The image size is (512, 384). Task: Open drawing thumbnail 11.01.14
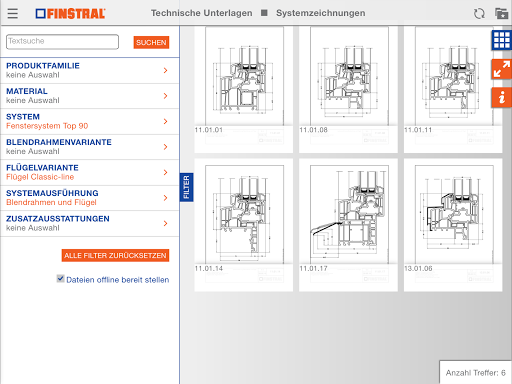(x=244, y=225)
